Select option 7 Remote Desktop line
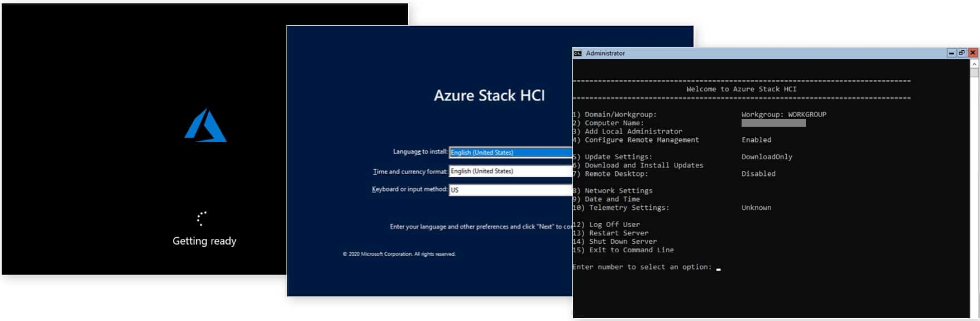The width and height of the screenshot is (980, 321). (x=610, y=174)
